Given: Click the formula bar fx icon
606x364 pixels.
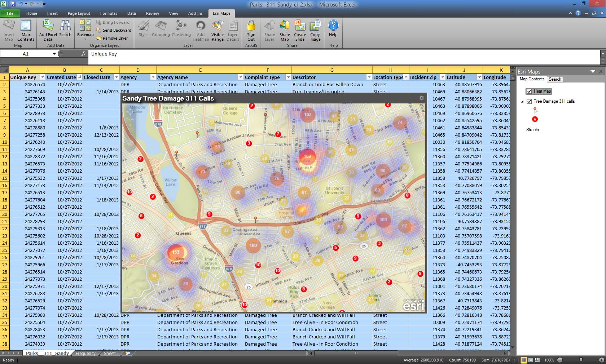Looking at the screenshot, I should click(84, 54).
